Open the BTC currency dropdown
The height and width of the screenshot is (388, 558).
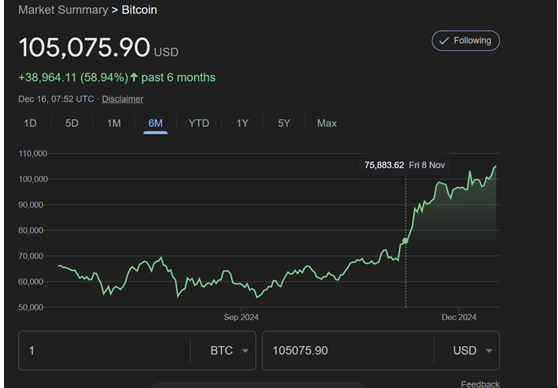[x=230, y=351]
